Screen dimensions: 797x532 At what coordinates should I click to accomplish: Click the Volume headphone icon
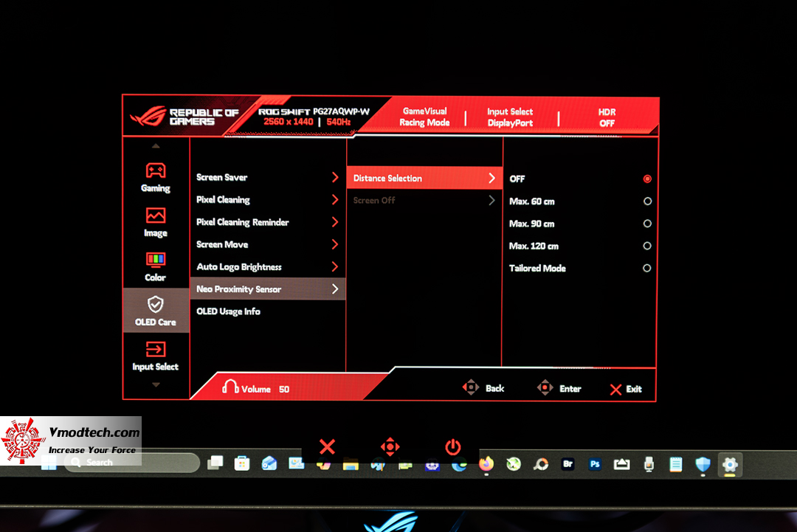tap(230, 387)
